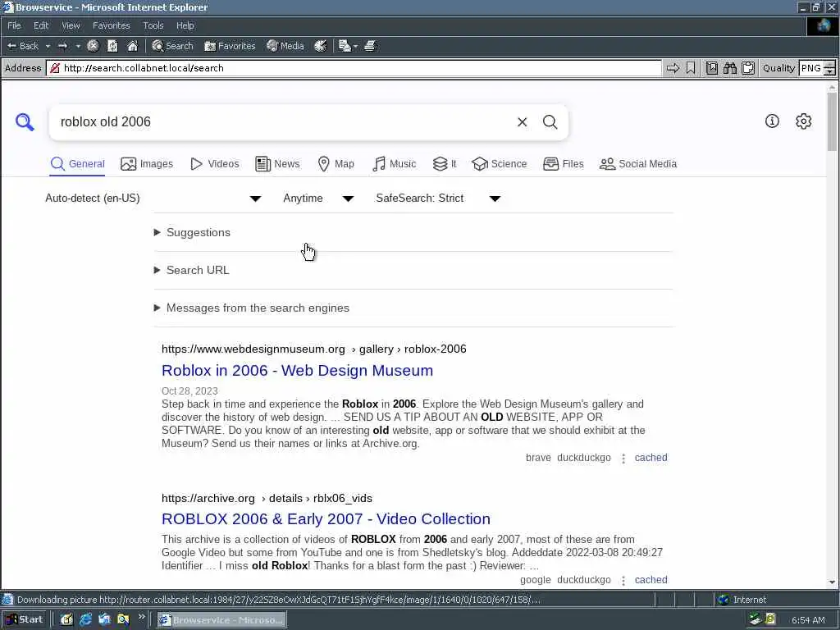Viewport: 840px width, 630px height.
Task: Click the Stop loading icon
Action: (93, 46)
